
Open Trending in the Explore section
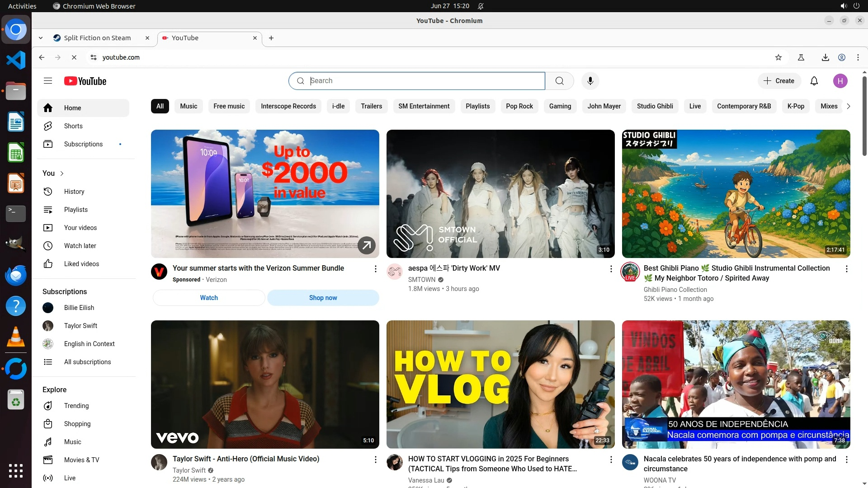coord(76,406)
